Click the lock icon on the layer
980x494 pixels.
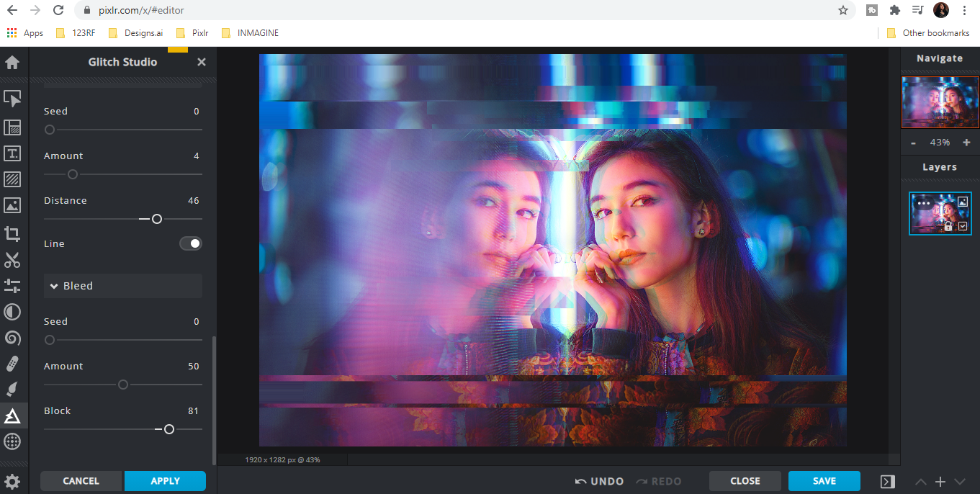(x=948, y=225)
